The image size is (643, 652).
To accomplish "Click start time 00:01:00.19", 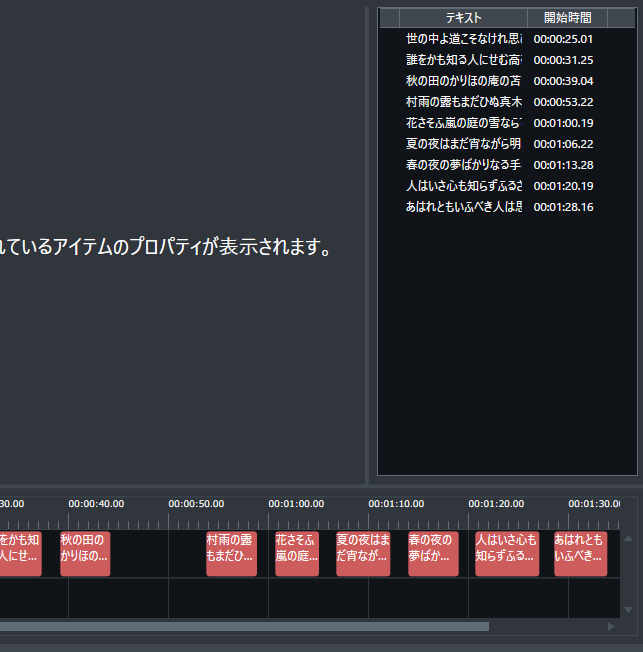I will point(563,123).
